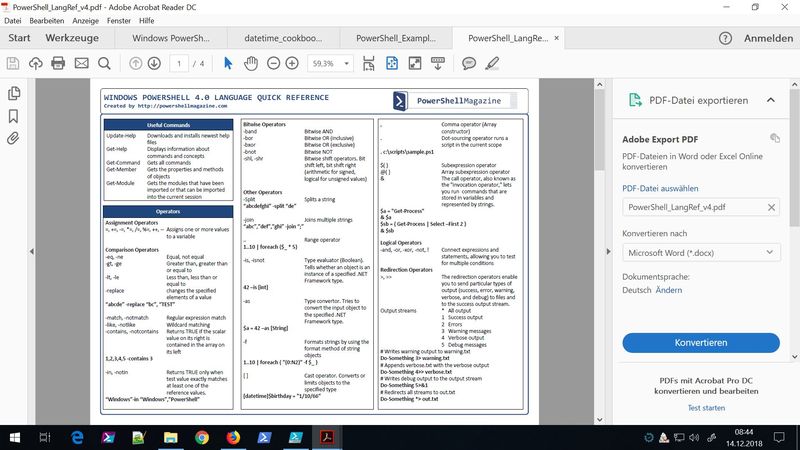Close the PowerShell_LangRe... tab
Viewport: 800px width, 450px height.
(x=557, y=38)
